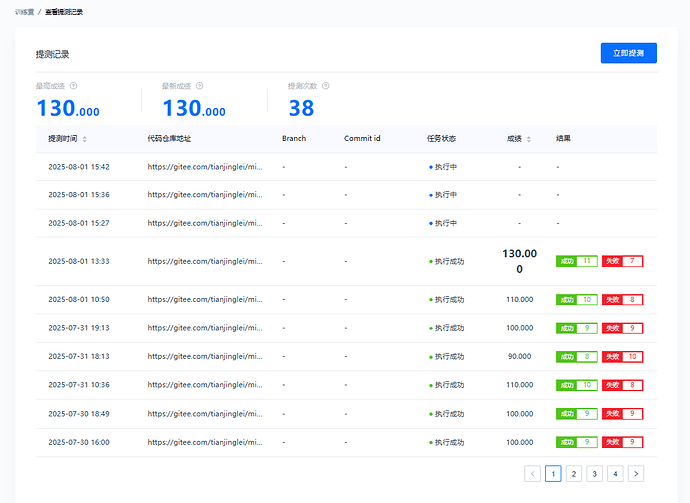Click the 成功 10 tag in the 2025-07-31 10:36 row
This screenshot has width=690, height=503.
coord(576,385)
